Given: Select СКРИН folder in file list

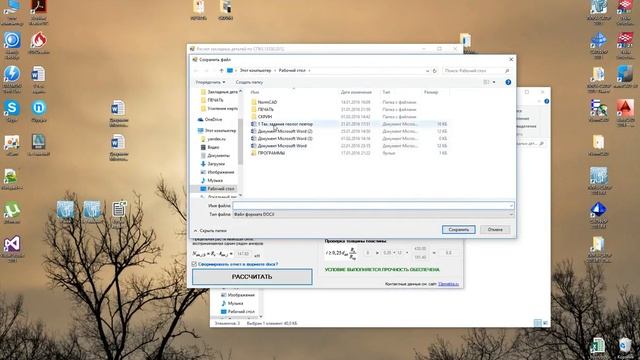Looking at the screenshot, I should [x=265, y=117].
